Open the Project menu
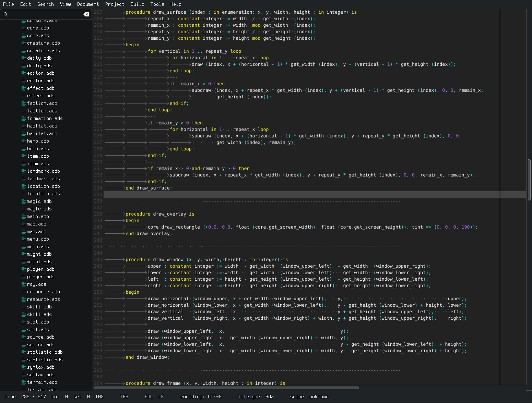This screenshot has height=403, width=532. point(115,4)
